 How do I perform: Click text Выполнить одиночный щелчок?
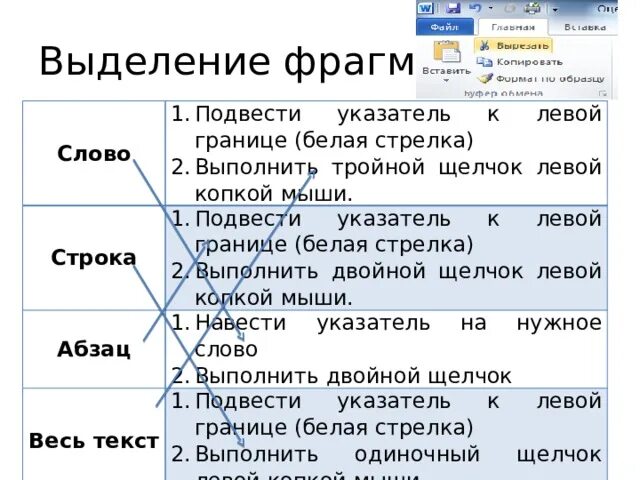click(398, 454)
